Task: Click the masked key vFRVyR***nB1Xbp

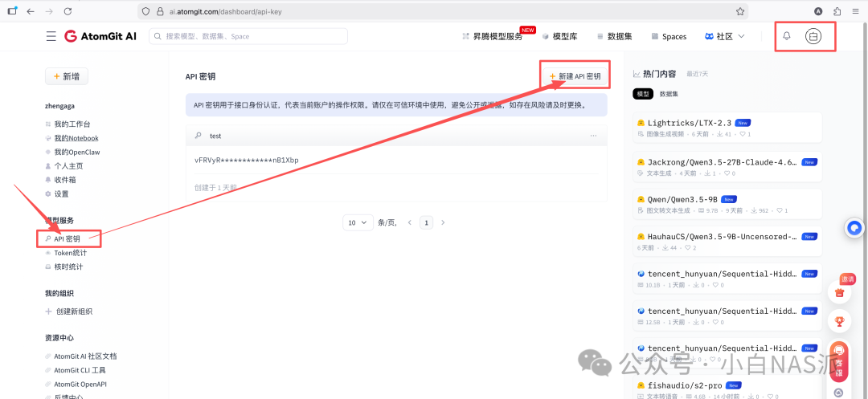Action: pos(247,161)
